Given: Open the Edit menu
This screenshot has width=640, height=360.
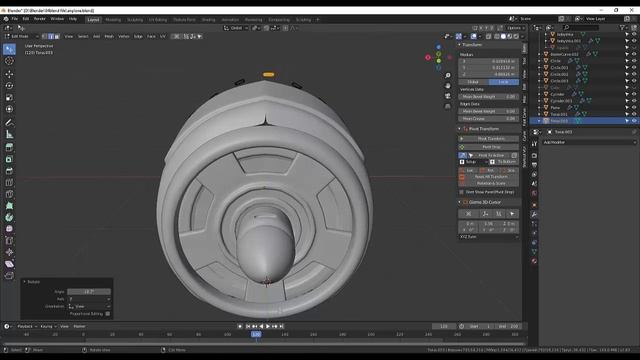Looking at the screenshot, I should 26,19.
